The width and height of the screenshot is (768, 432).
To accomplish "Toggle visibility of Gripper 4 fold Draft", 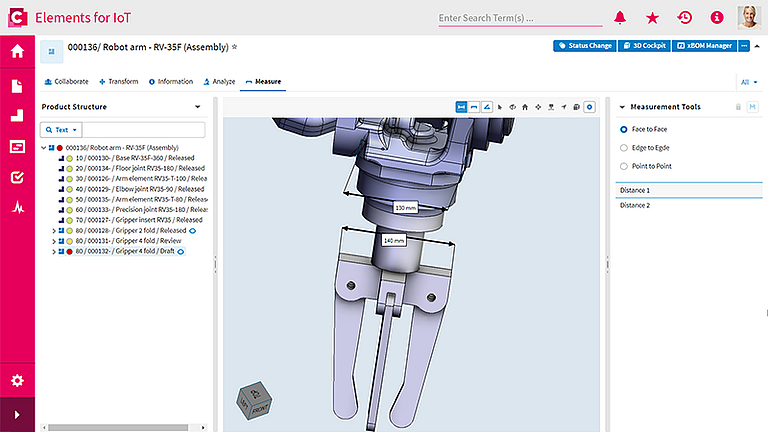I will (181, 251).
